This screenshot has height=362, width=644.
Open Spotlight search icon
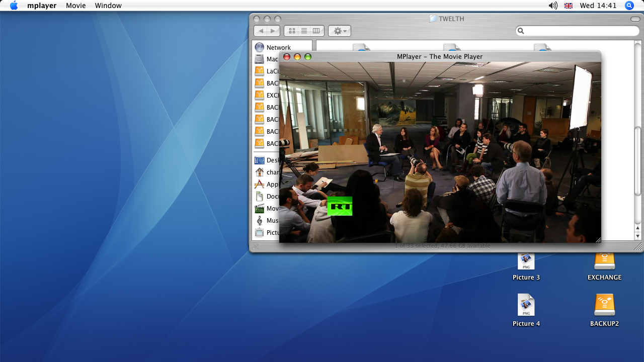point(629,6)
